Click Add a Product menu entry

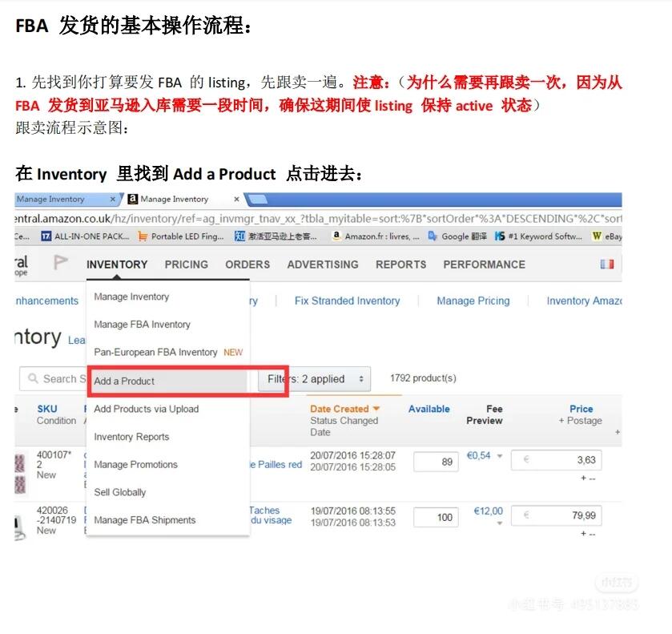167,381
